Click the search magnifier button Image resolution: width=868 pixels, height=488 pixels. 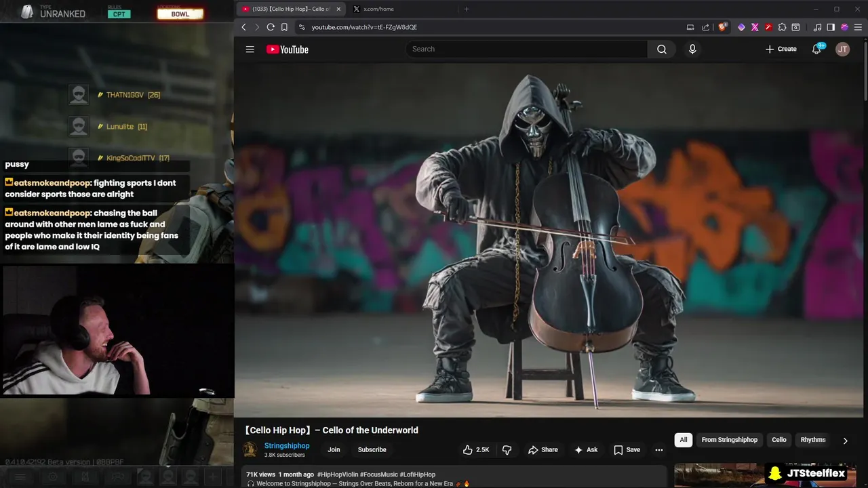point(662,49)
